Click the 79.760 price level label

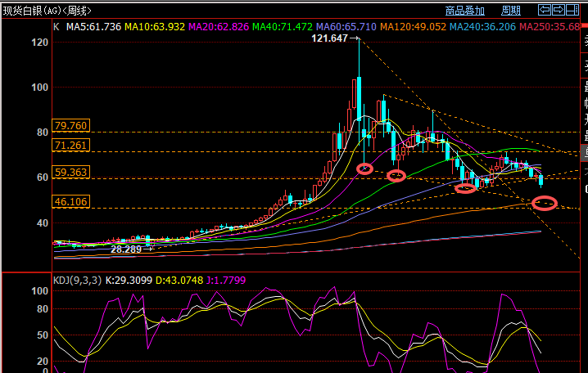pos(71,125)
